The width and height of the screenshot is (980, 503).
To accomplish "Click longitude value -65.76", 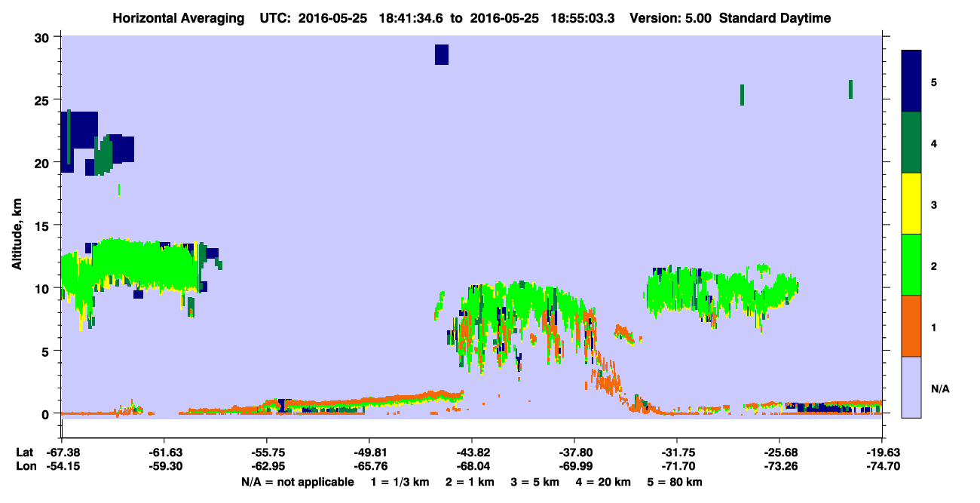I will coord(369,466).
